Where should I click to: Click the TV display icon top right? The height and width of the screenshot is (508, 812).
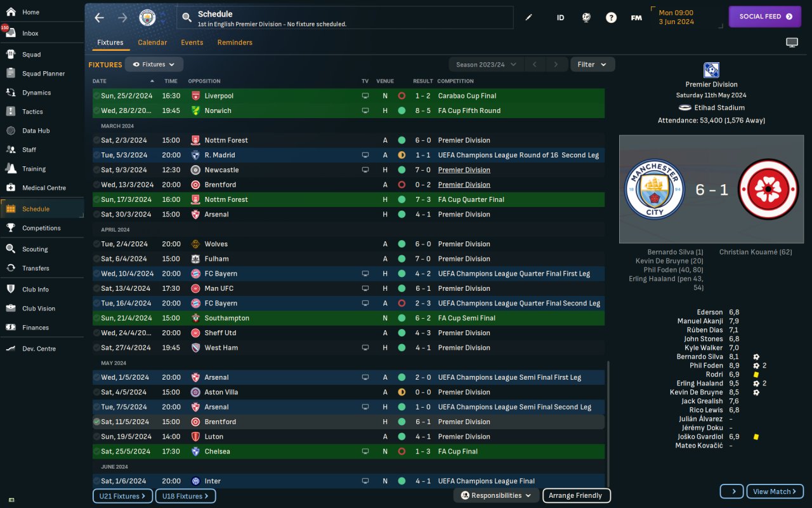(792, 43)
